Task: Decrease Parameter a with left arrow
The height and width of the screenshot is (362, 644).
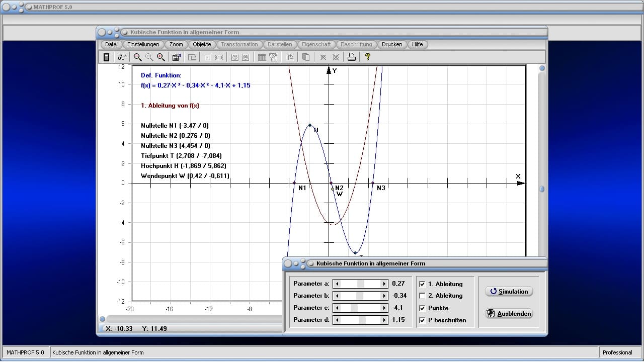Action: click(x=337, y=284)
